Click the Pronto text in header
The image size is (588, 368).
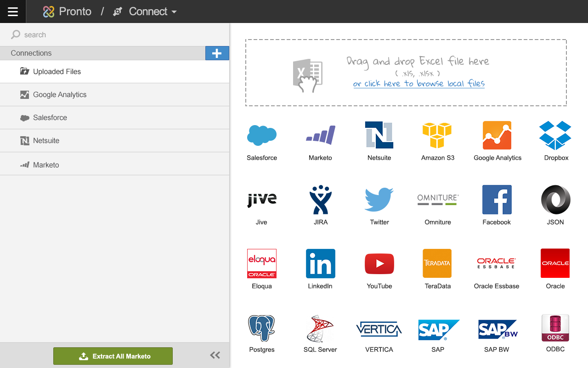(x=75, y=11)
